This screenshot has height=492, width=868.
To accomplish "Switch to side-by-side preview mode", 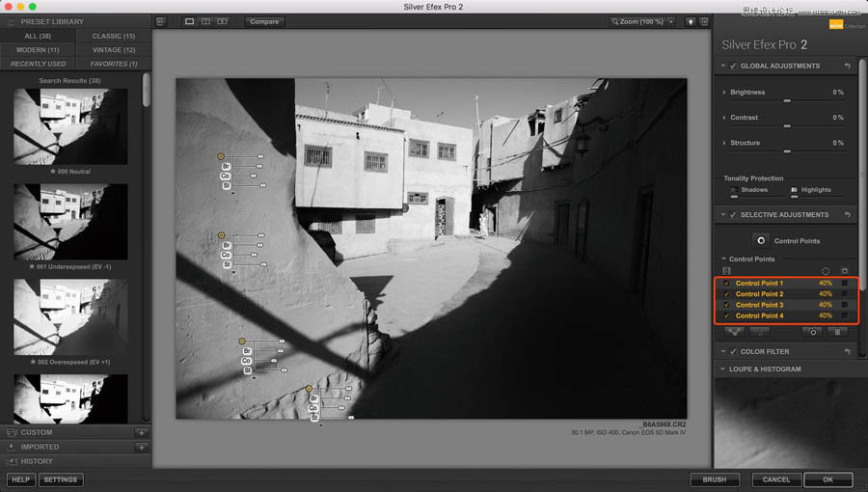I will 222,21.
